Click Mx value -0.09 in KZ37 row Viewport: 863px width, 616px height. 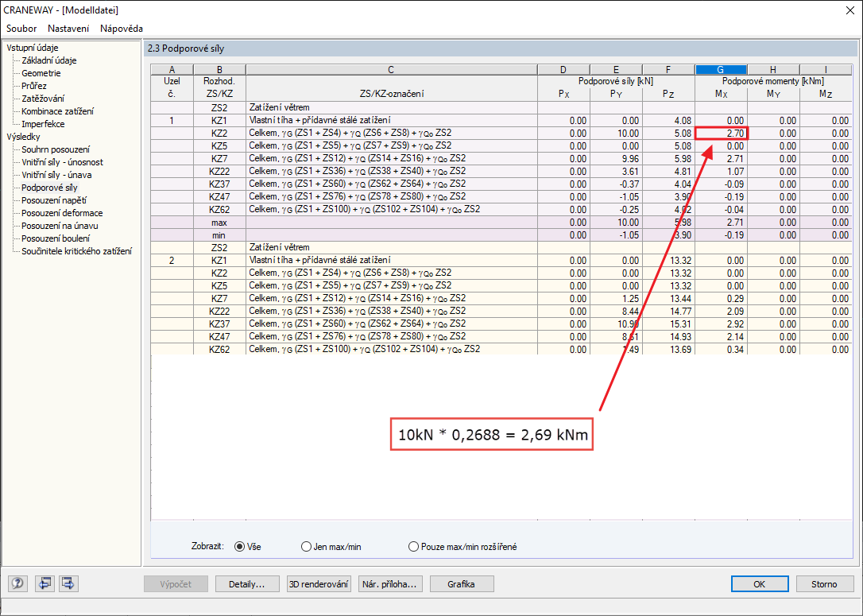(721, 184)
